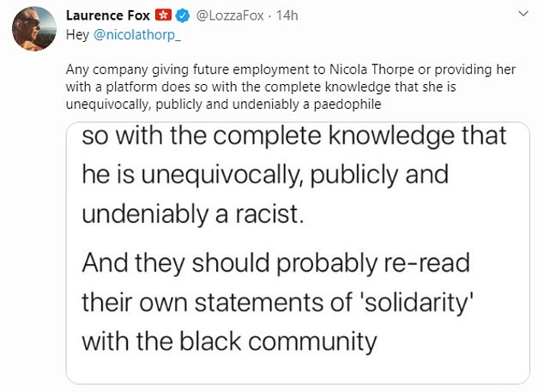Image resolution: width=544 pixels, height=392 pixels.
Task: Click image text "so with the complete knowledge that"
Action: pos(294,137)
